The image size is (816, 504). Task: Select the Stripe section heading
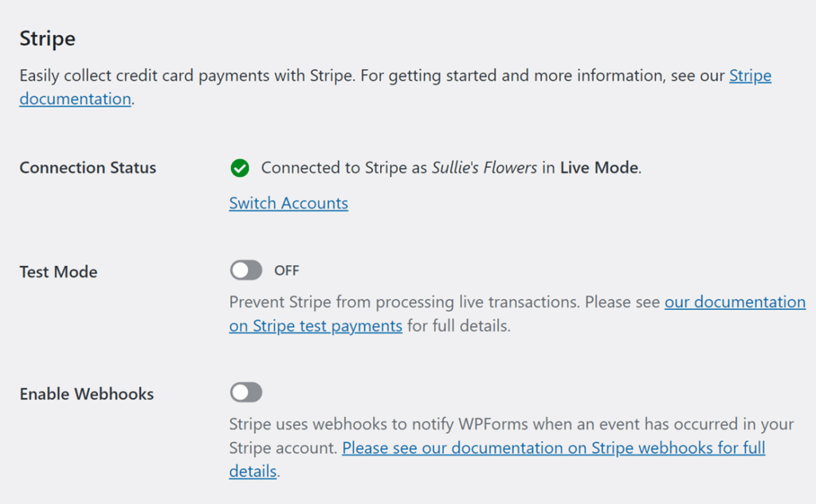(47, 38)
